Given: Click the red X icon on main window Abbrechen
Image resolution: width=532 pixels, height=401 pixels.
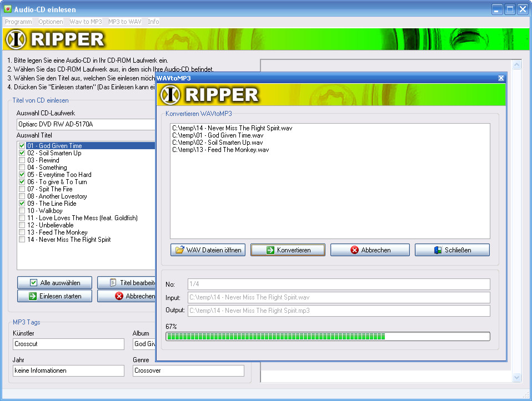Looking at the screenshot, I should (119, 296).
